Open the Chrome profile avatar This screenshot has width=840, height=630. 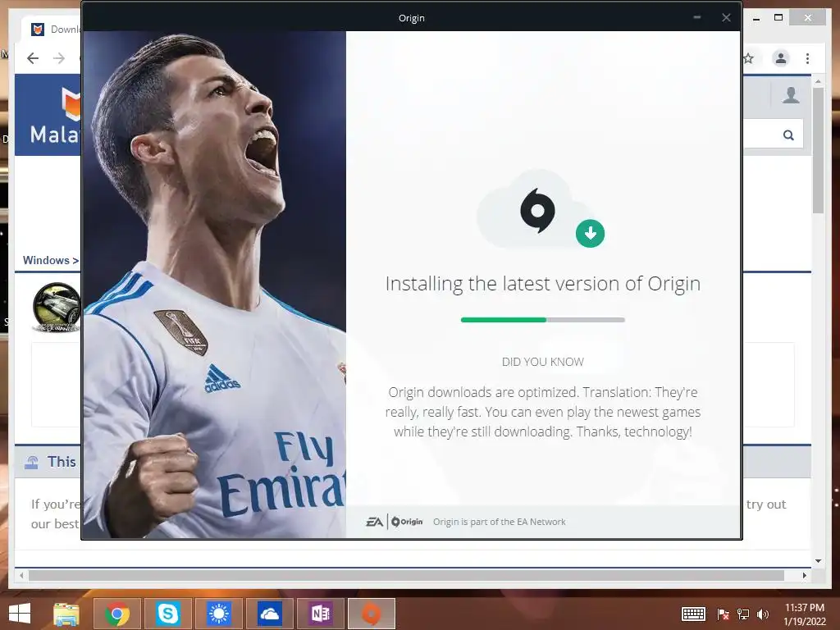[x=781, y=58]
